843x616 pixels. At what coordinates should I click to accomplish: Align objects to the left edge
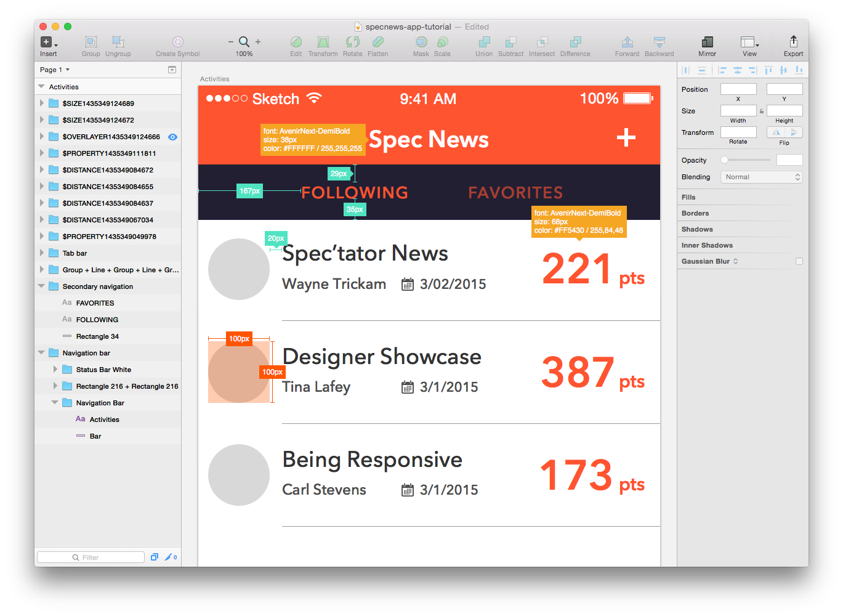(722, 70)
